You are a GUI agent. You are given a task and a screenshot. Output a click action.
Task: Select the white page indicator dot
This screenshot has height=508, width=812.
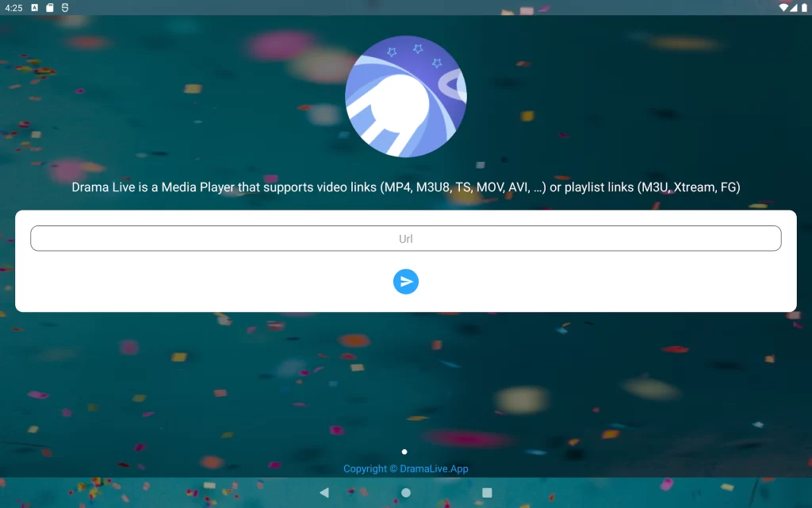tap(404, 452)
